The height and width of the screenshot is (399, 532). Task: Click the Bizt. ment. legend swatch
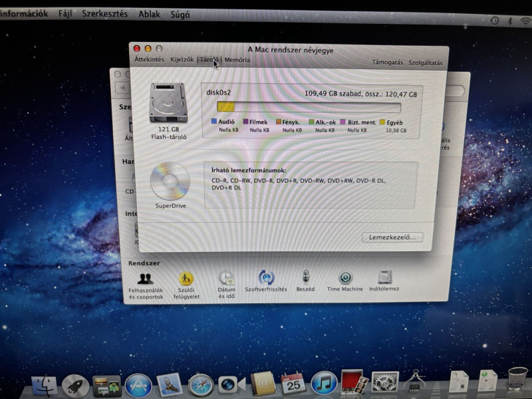pyautogui.click(x=342, y=122)
